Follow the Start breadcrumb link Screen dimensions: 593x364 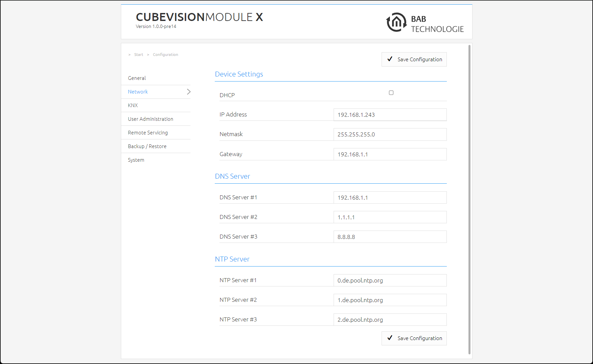click(139, 55)
